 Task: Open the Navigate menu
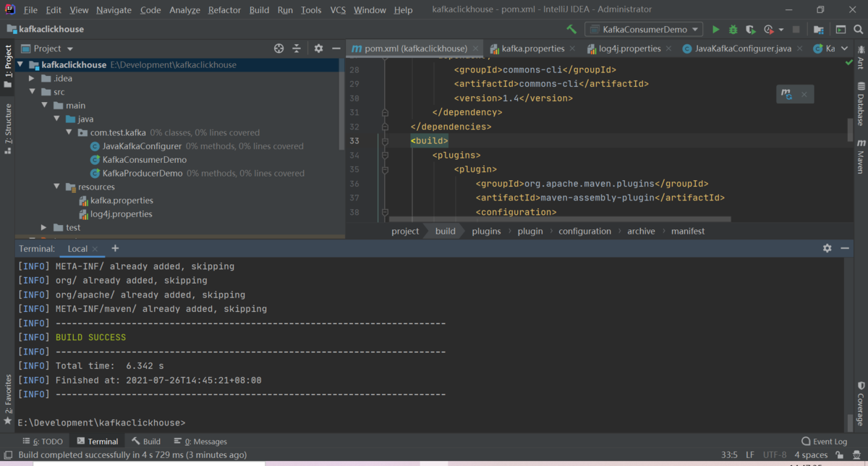pos(114,10)
